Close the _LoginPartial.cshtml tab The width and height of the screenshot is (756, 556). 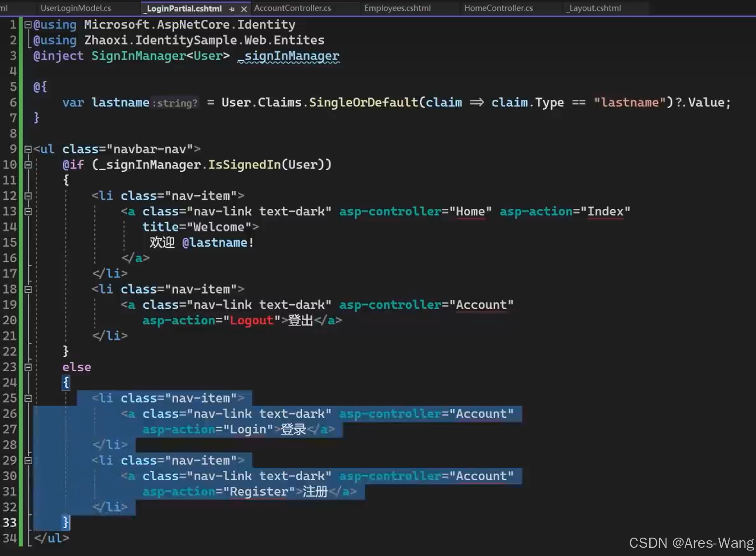pos(243,8)
